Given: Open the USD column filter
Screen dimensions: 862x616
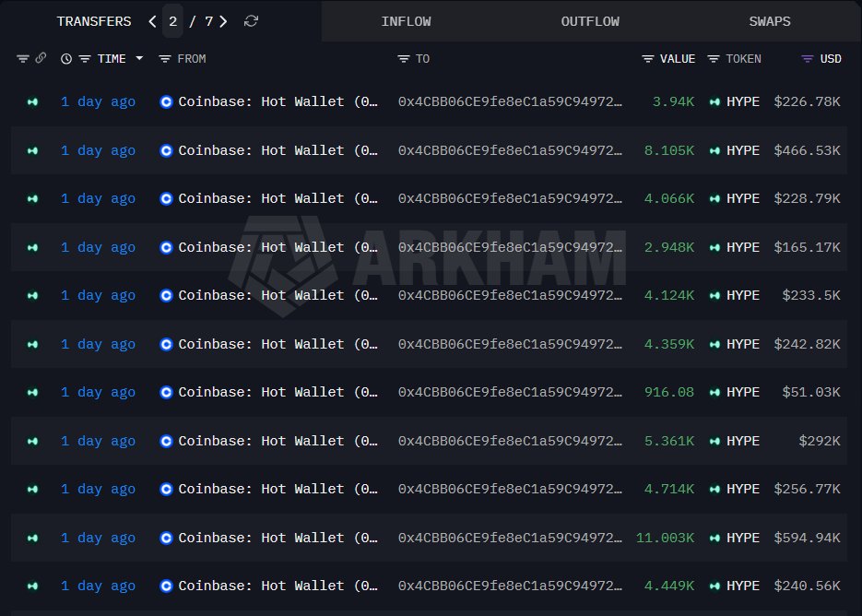Looking at the screenshot, I should (807, 59).
